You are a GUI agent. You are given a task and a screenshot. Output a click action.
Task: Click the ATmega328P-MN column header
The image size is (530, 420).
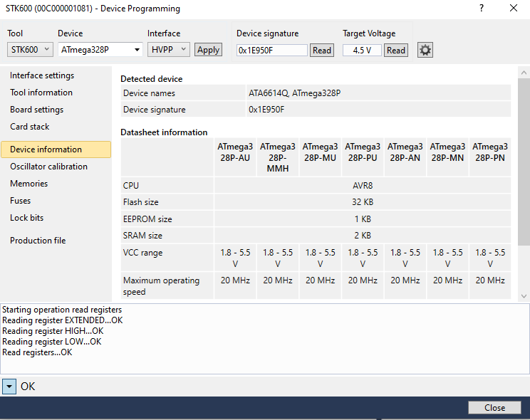(x=447, y=157)
